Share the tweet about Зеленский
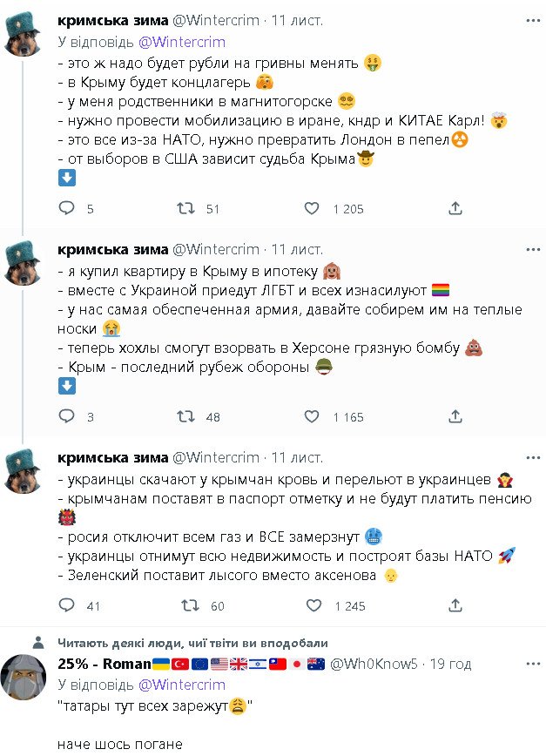 (455, 605)
